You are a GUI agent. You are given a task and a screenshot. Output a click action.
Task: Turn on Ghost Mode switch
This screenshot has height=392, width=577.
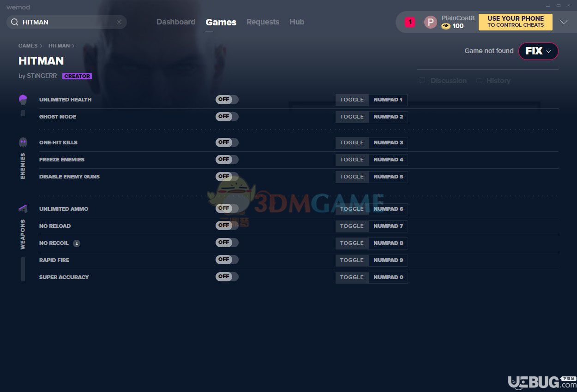click(x=227, y=117)
